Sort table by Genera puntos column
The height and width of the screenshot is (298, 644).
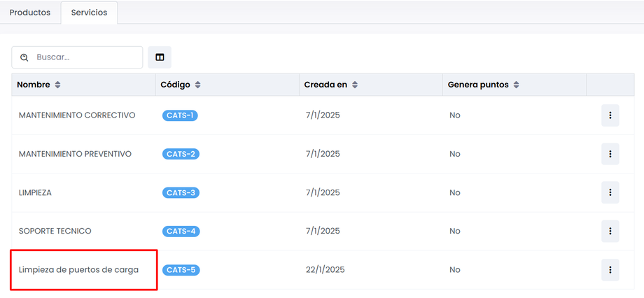(x=516, y=85)
